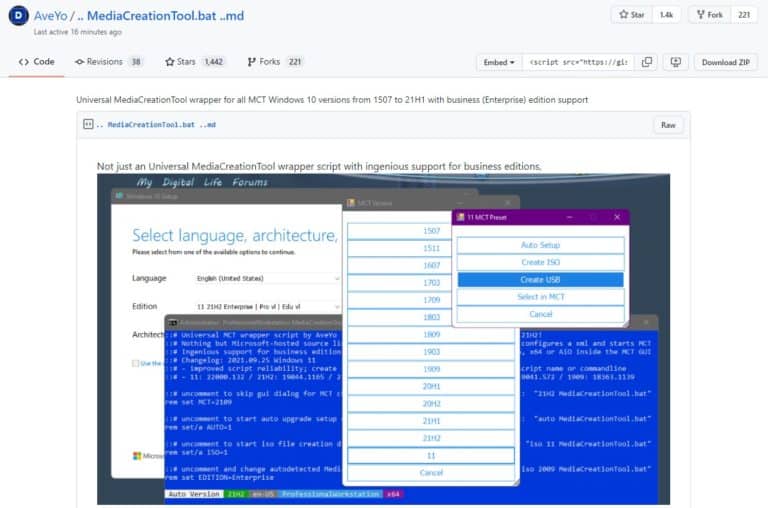Choose version 1507 in MCT Version list
This screenshot has height=508, width=768.
431,231
